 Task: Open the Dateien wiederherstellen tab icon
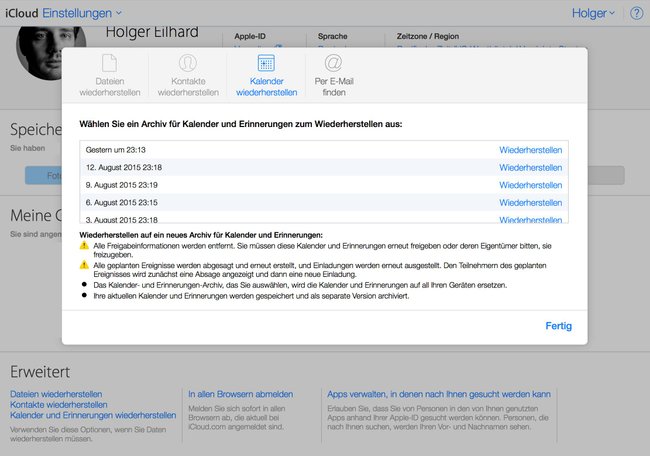109,63
